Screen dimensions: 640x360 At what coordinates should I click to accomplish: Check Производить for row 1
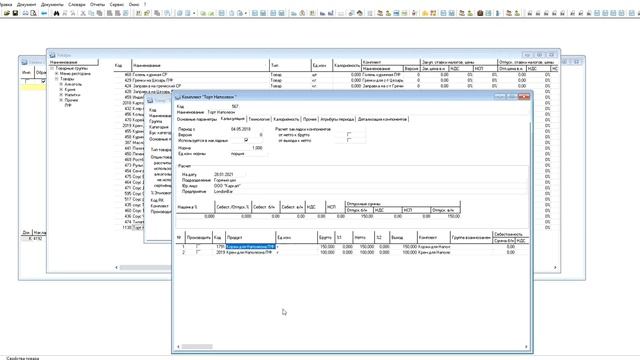pos(198,247)
